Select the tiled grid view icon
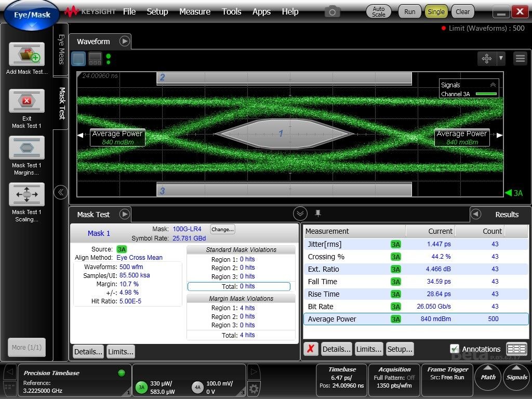Screen dimensions: 532x399 pos(95,59)
